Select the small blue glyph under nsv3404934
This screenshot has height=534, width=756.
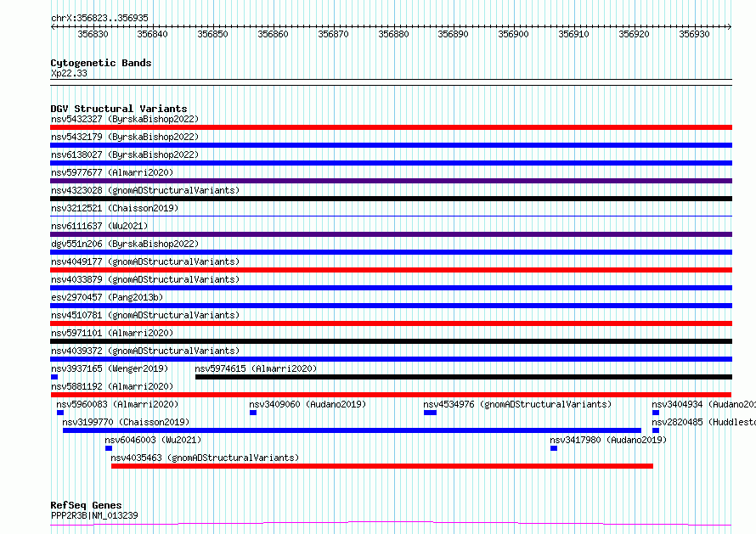(656, 413)
